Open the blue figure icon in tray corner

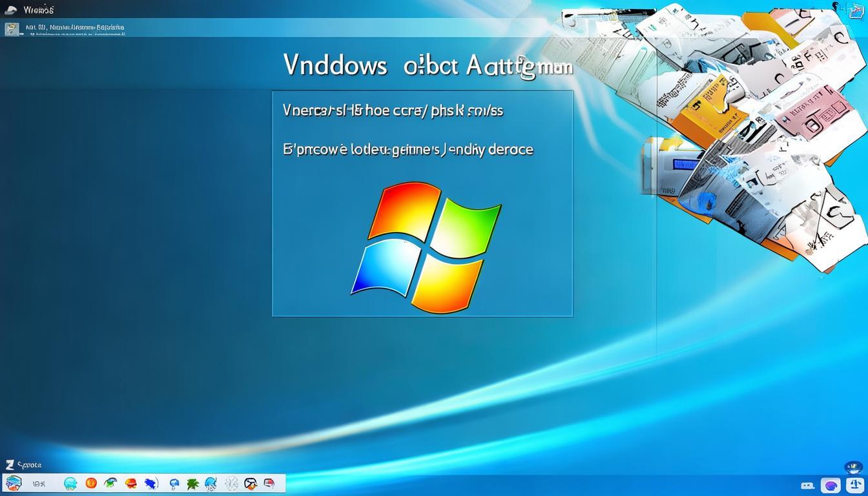coord(854,485)
